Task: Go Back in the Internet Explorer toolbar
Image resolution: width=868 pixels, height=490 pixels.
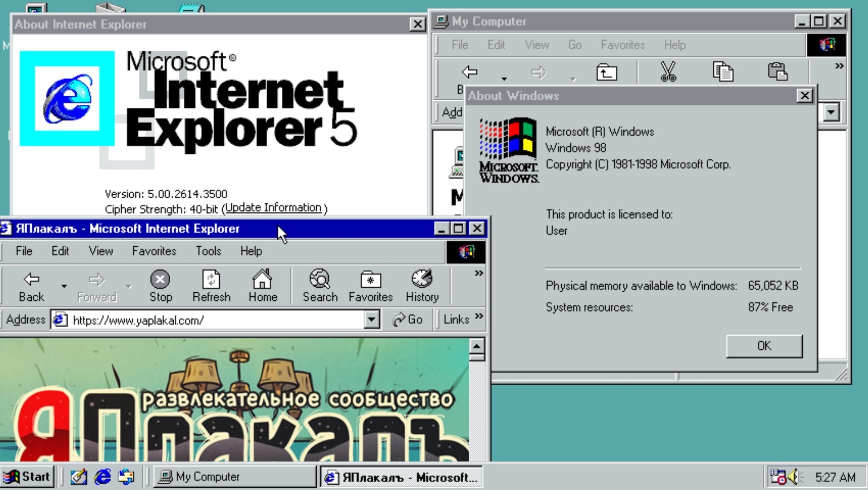Action: coord(31,287)
